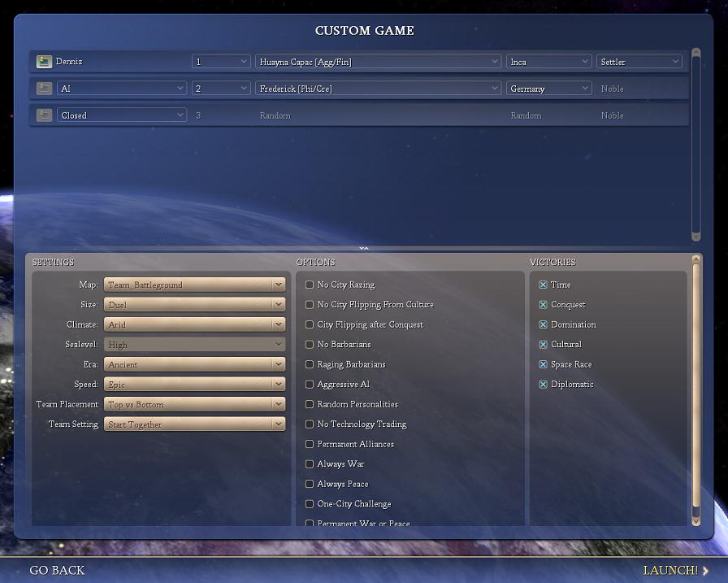Launch the custom game
Image resolution: width=728 pixels, height=583 pixels.
coord(675,570)
